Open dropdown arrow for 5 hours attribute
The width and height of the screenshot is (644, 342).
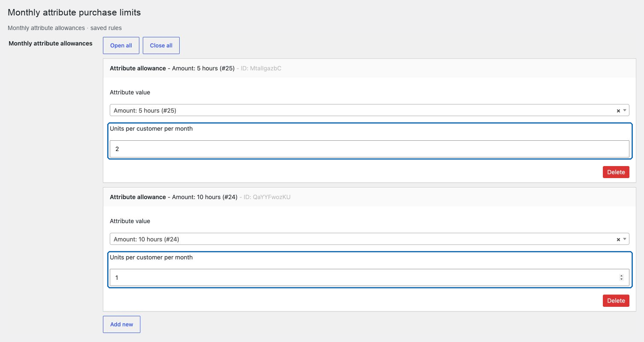click(x=625, y=110)
